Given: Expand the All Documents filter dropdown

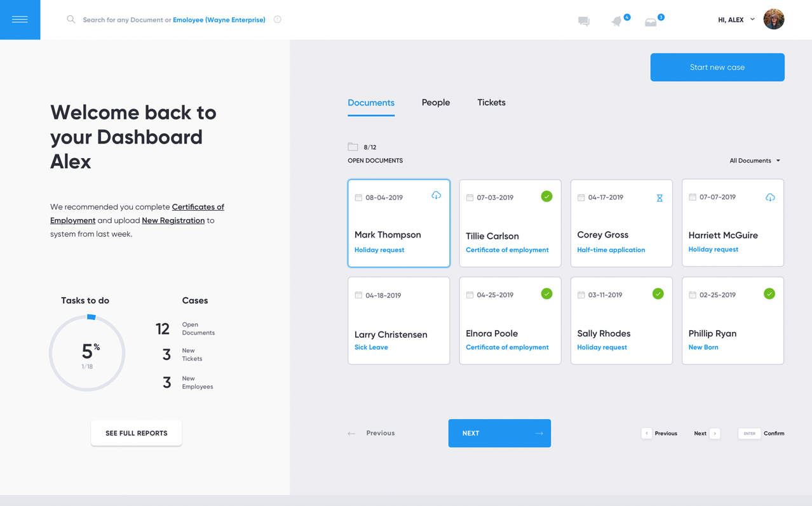Looking at the screenshot, I should pos(755,161).
